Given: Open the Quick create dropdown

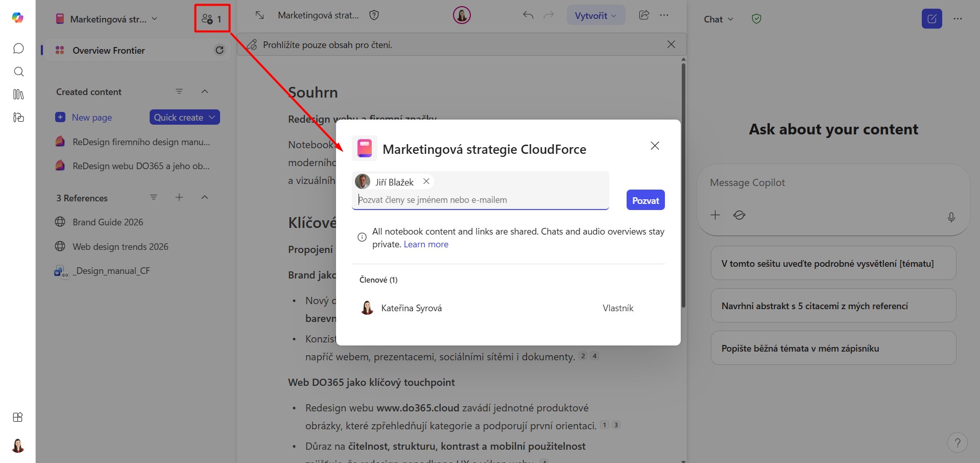Looking at the screenshot, I should 185,117.
